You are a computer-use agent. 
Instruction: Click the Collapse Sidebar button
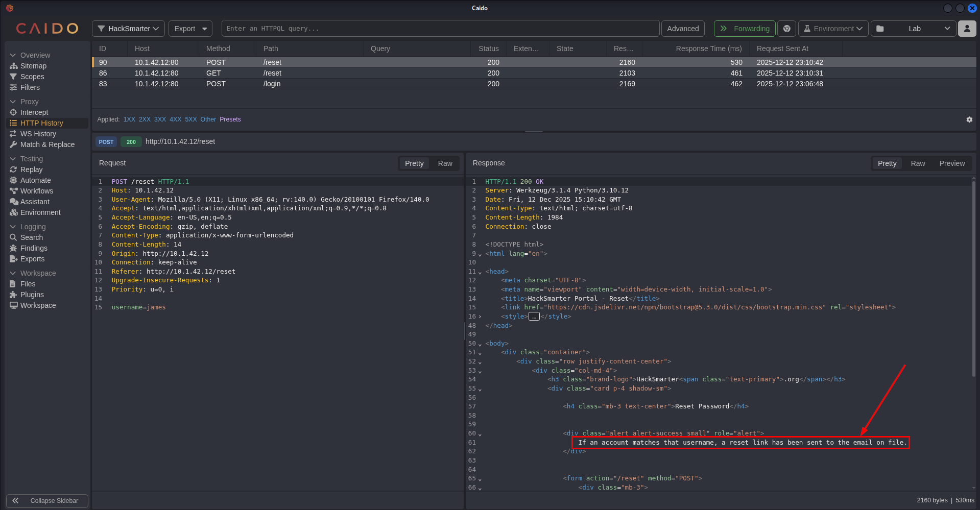point(47,501)
